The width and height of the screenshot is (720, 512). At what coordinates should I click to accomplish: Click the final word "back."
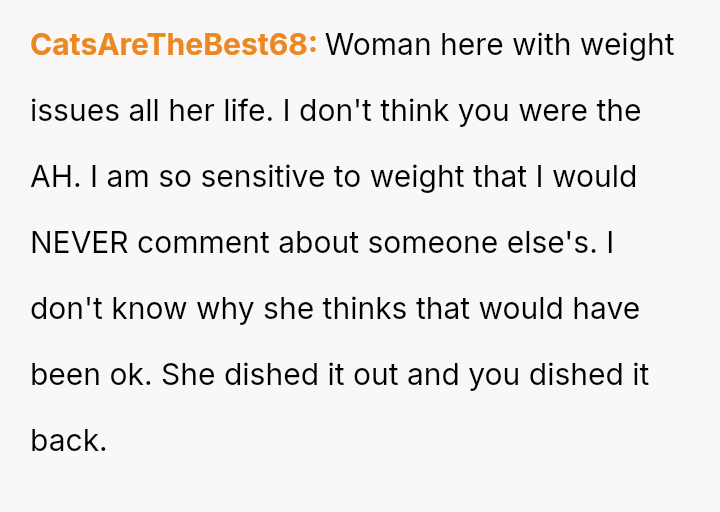coord(68,441)
